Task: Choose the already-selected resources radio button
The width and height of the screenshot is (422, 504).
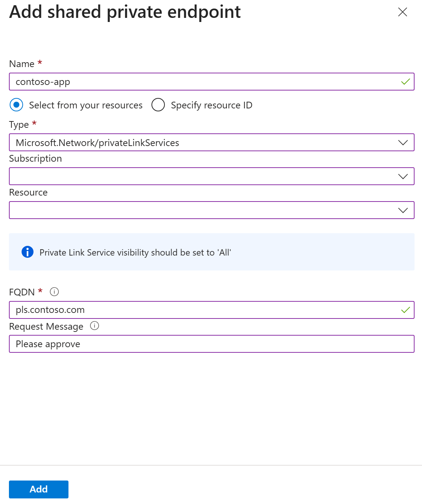Action: point(16,105)
